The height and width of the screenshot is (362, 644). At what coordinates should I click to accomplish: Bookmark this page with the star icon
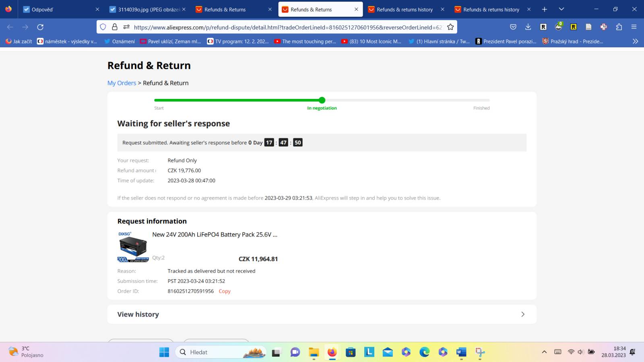click(x=450, y=27)
